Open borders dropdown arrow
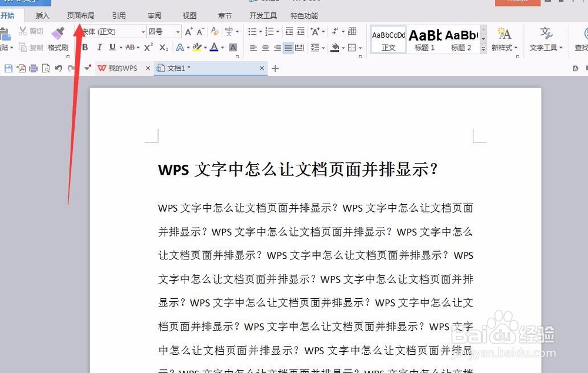588x373 pixels. point(360,48)
